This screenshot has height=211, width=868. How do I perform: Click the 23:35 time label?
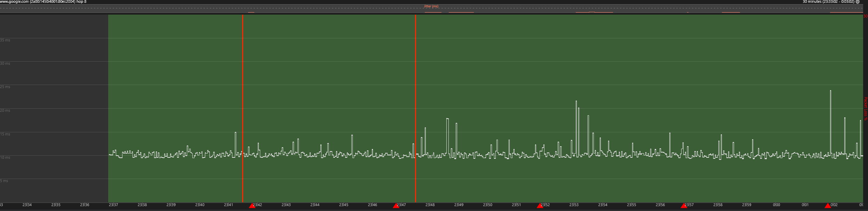point(56,205)
